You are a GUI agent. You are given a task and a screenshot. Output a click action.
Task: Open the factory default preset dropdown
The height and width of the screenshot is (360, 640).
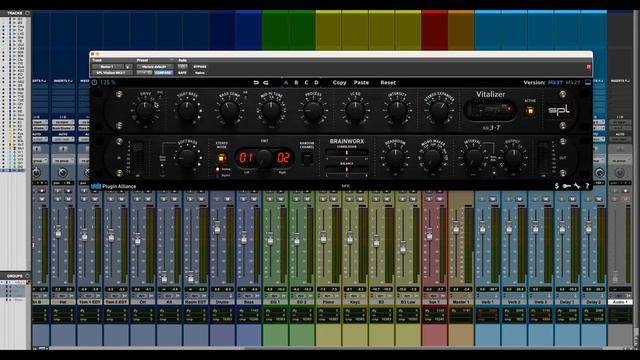[x=155, y=67]
